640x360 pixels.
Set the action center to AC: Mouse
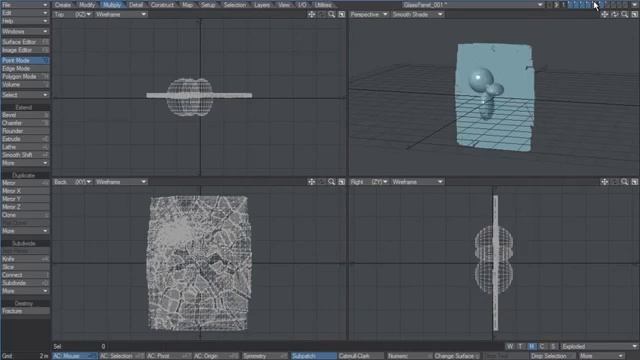tap(75, 356)
